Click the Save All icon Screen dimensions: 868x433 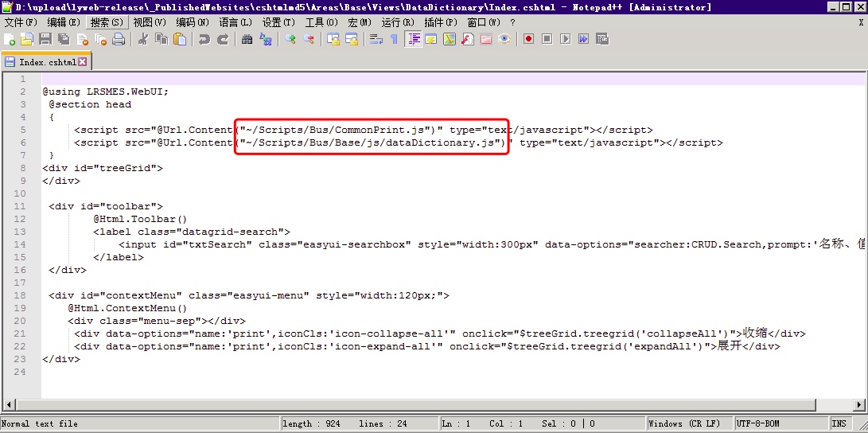pos(64,39)
